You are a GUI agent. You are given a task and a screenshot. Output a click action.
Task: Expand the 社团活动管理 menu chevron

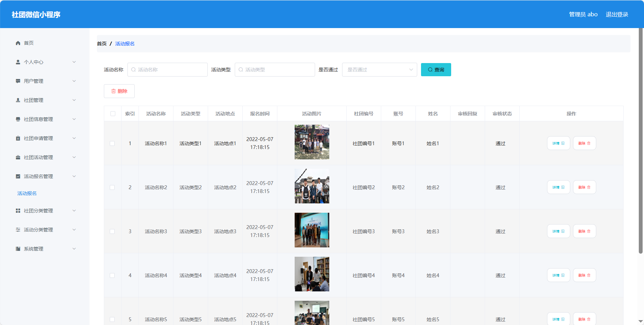[74, 157]
